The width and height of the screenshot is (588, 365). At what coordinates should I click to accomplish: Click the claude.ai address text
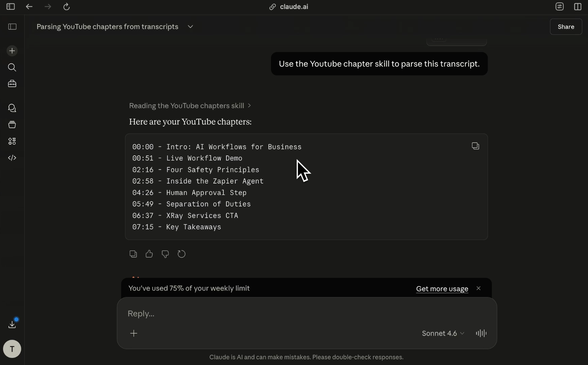(x=294, y=7)
